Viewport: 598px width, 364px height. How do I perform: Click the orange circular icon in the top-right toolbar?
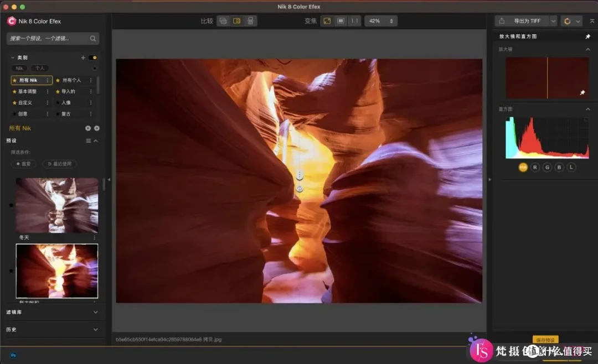pos(567,22)
